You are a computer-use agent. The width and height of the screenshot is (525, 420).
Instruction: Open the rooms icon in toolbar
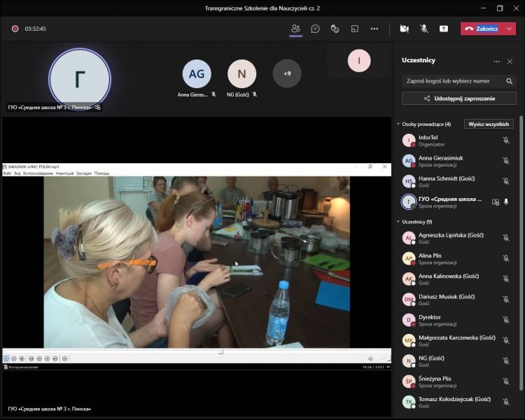pyautogui.click(x=355, y=29)
